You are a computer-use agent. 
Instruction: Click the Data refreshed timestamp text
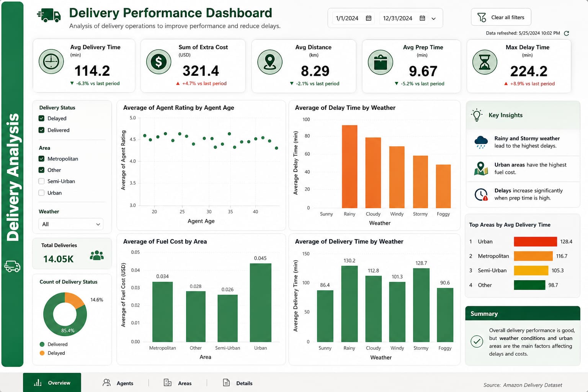pos(523,33)
